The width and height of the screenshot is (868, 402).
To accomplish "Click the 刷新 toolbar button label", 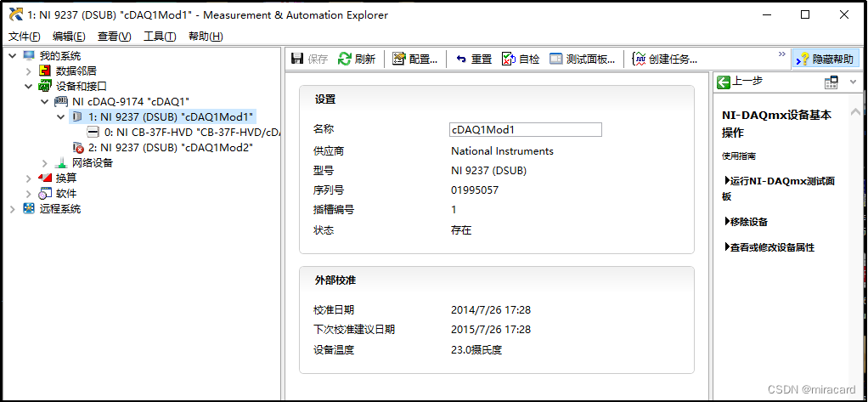I will (365, 59).
